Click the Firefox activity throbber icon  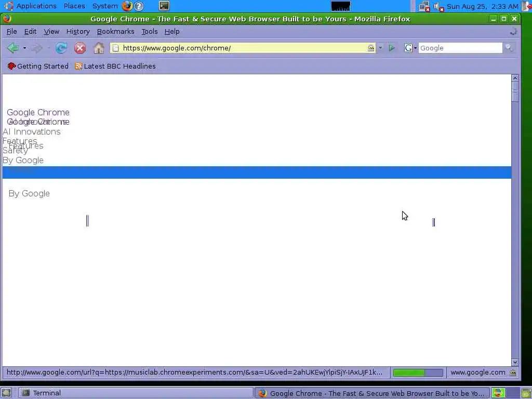click(513, 32)
